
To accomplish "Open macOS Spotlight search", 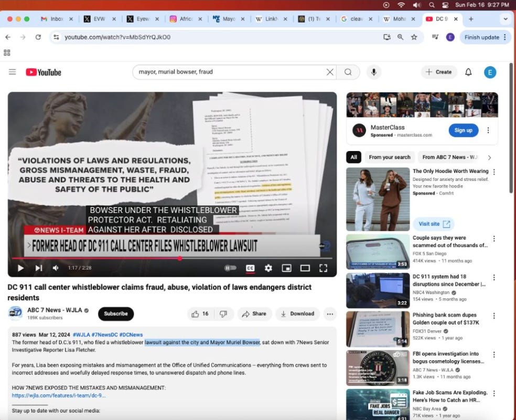I will point(432,5).
